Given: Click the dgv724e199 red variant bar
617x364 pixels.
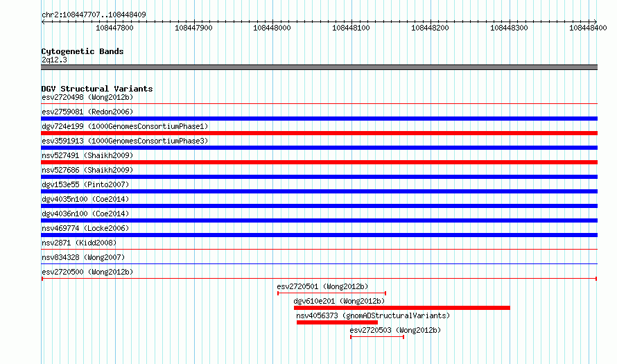Looking at the screenshot, I should [319, 133].
